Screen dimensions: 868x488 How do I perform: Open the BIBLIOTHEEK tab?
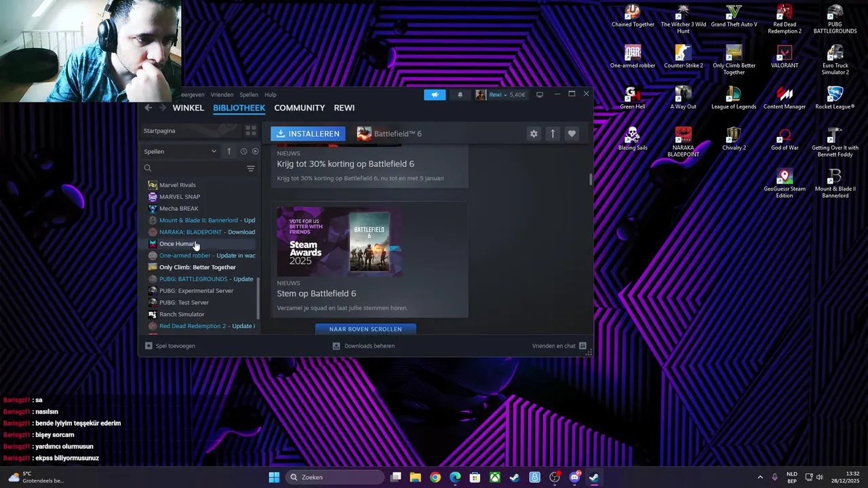pyautogui.click(x=239, y=108)
